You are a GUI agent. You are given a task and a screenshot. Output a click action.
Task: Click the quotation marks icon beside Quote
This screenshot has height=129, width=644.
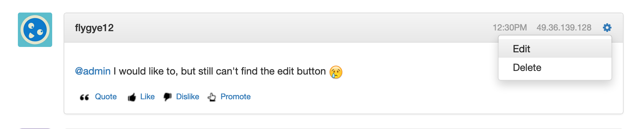(x=84, y=97)
